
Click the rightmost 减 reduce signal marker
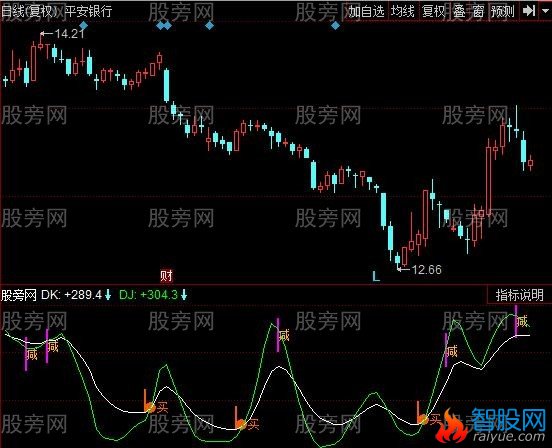click(522, 321)
